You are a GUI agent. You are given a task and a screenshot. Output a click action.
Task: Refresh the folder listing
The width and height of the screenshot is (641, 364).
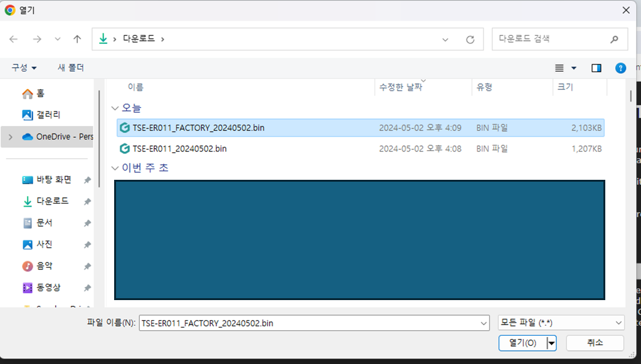point(470,39)
